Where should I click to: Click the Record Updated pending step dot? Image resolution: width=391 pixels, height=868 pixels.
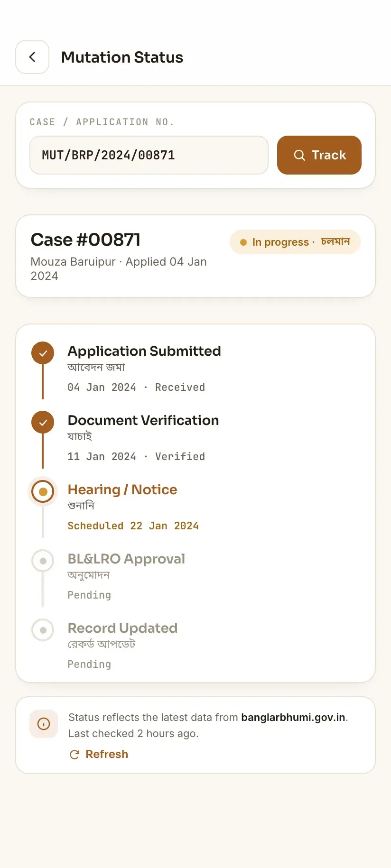[43, 630]
